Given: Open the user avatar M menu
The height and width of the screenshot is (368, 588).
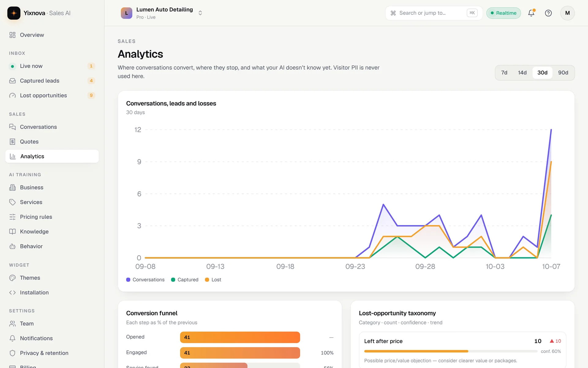Looking at the screenshot, I should pyautogui.click(x=567, y=13).
